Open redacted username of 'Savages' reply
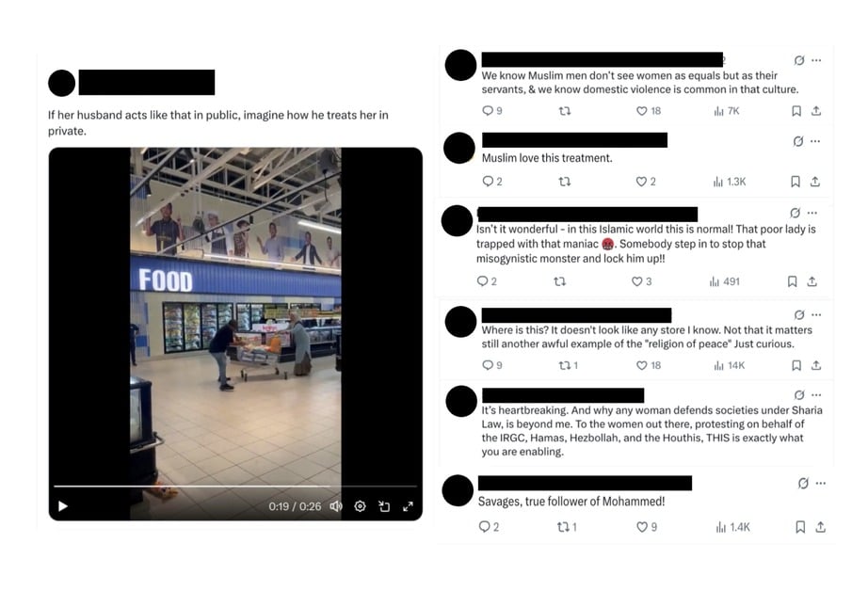Viewport: 868px width, 591px height. click(586, 483)
